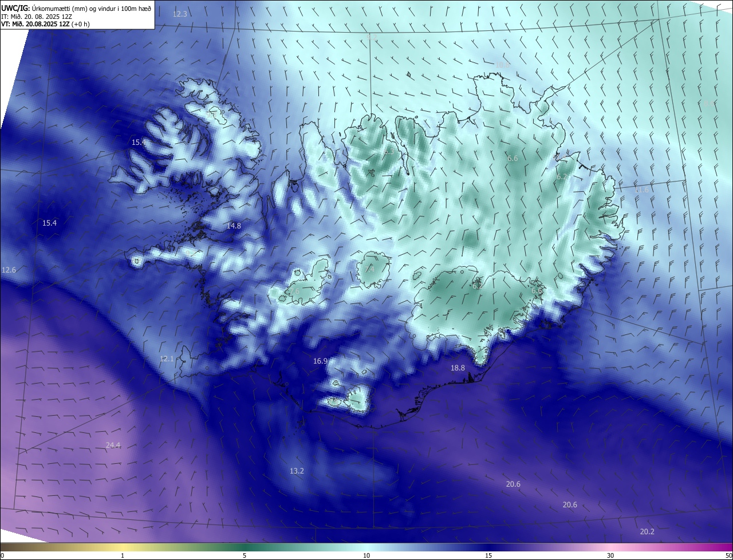Click the 6.3 value label
The image size is (733, 560).
point(389,152)
